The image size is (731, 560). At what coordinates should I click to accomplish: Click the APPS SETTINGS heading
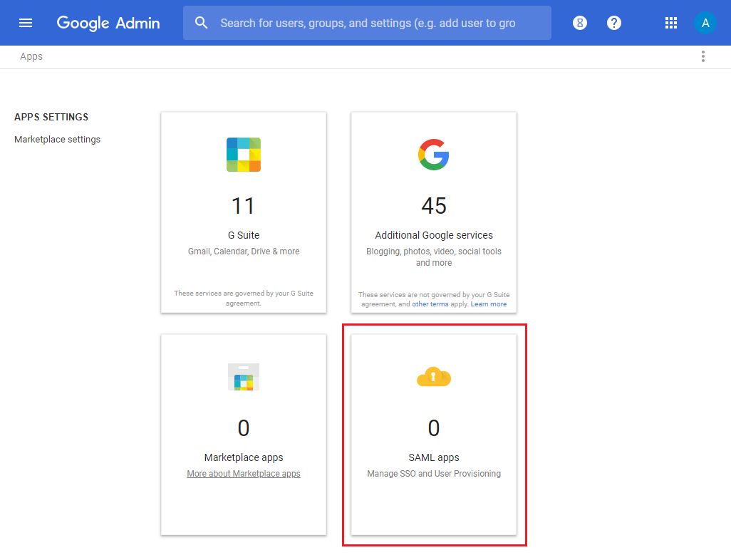point(51,117)
